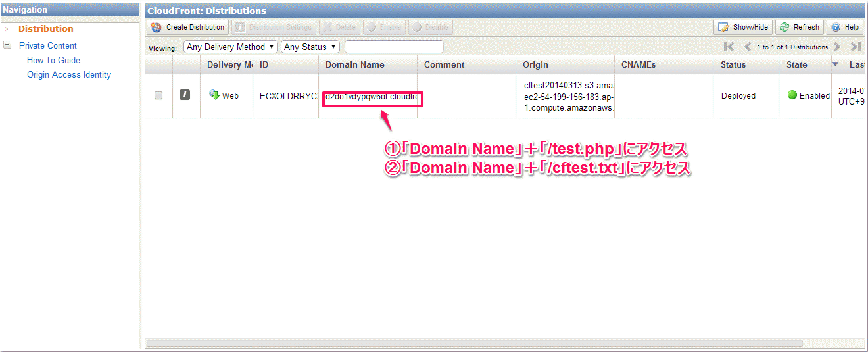This screenshot has height=352, width=868.
Task: Click the Enable toolbar button
Action: [384, 27]
